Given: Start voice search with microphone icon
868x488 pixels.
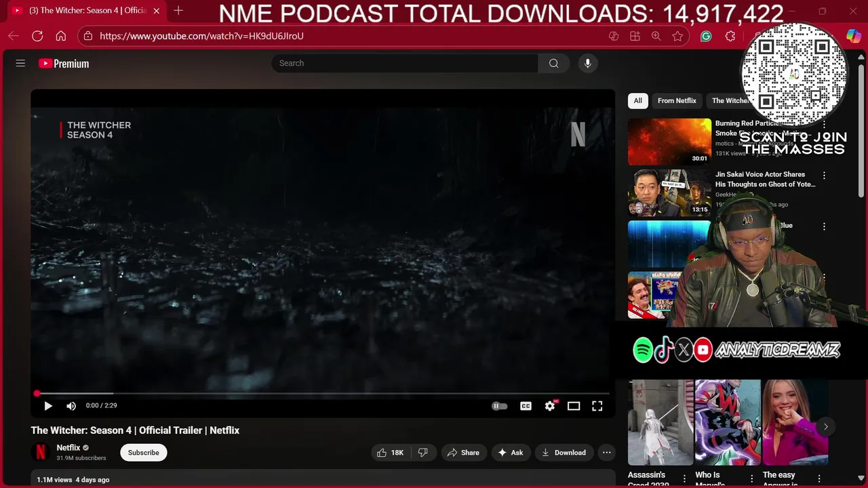Looking at the screenshot, I should click(x=588, y=63).
